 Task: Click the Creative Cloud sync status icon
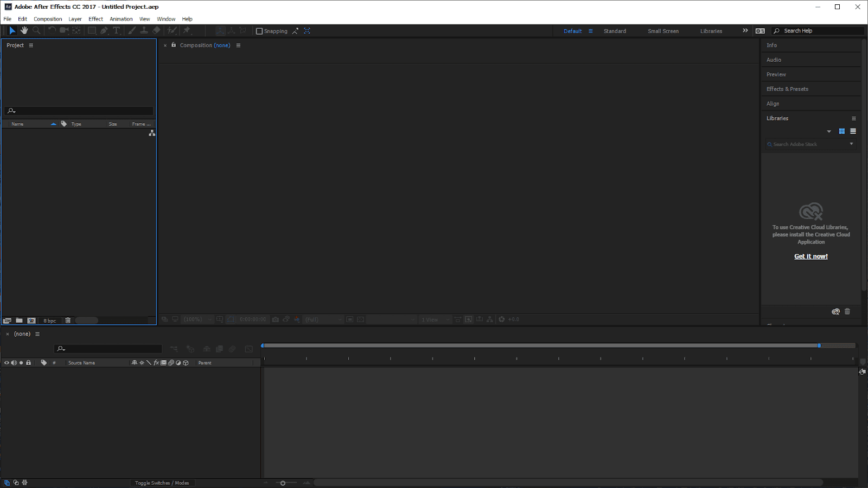(x=835, y=312)
